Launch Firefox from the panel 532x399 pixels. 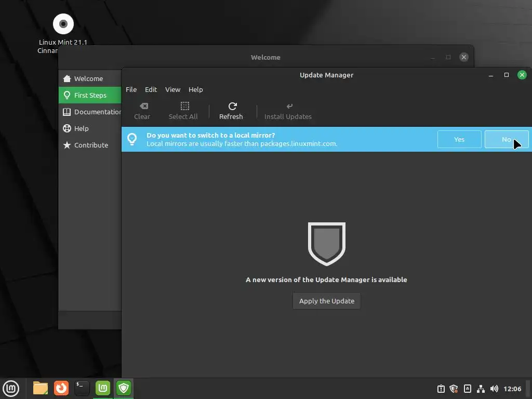click(x=61, y=388)
